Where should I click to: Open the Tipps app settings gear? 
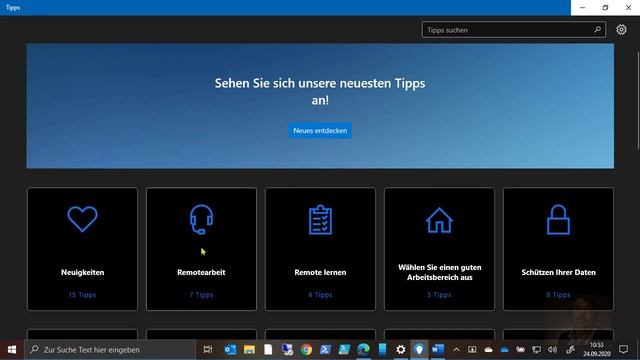click(x=621, y=30)
